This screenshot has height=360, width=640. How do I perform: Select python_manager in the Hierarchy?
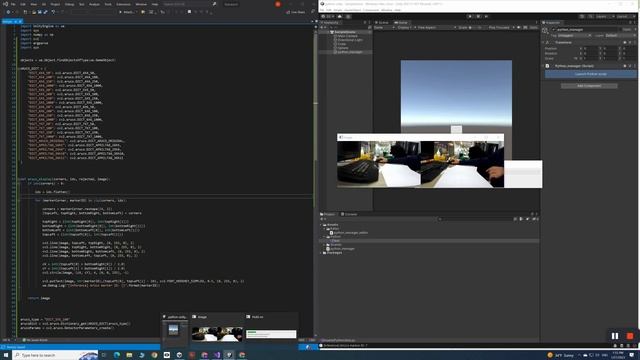(x=349, y=52)
